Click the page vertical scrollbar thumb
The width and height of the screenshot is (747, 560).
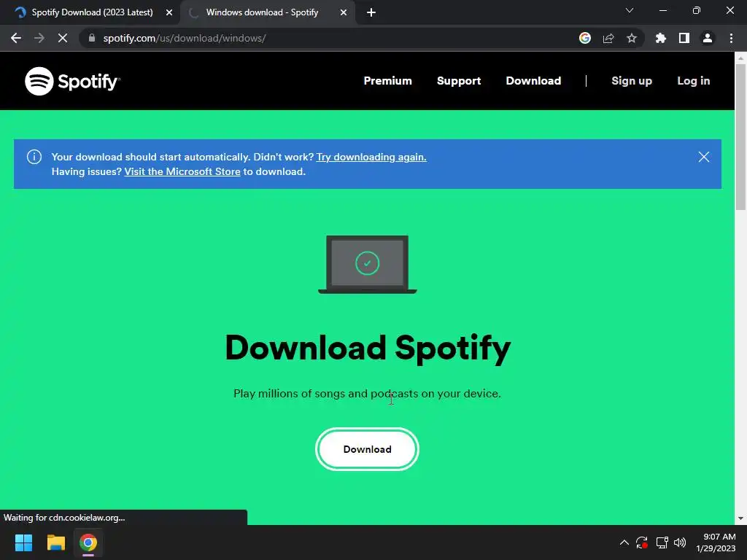coord(740,137)
